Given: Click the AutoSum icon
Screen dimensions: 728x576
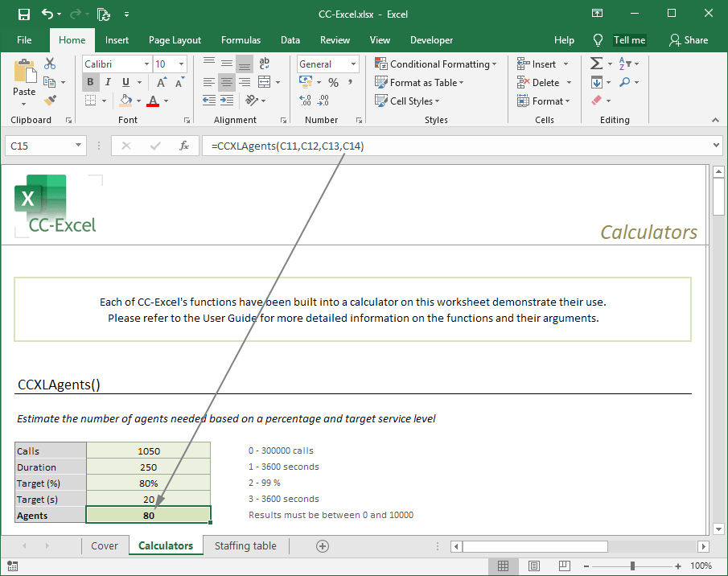Looking at the screenshot, I should click(597, 64).
